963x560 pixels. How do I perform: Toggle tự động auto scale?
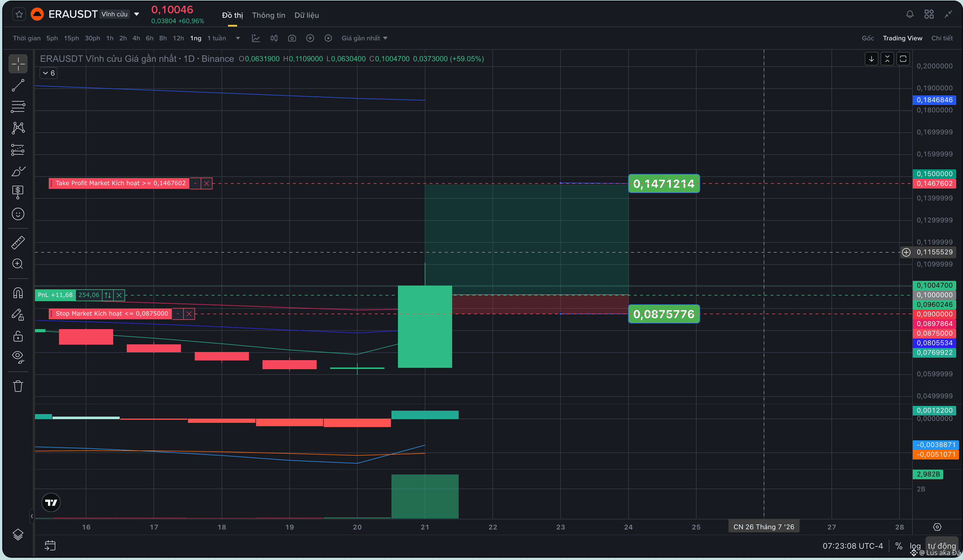(942, 546)
